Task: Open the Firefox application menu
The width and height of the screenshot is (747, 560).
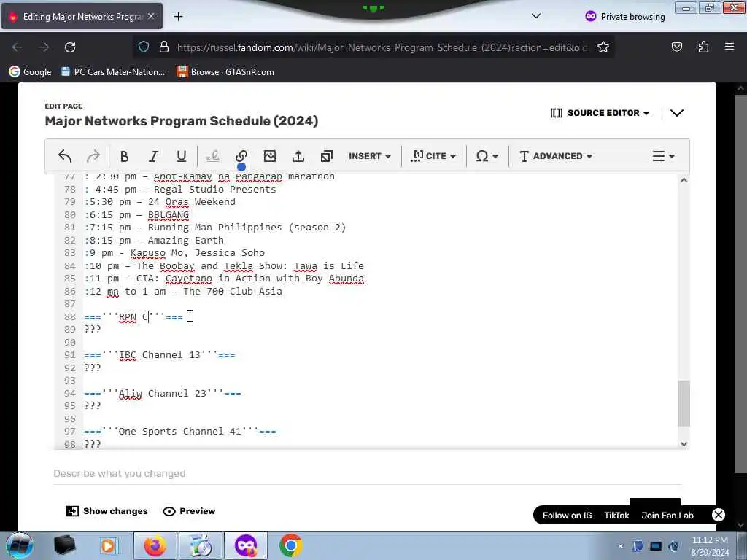Action: [x=729, y=47]
